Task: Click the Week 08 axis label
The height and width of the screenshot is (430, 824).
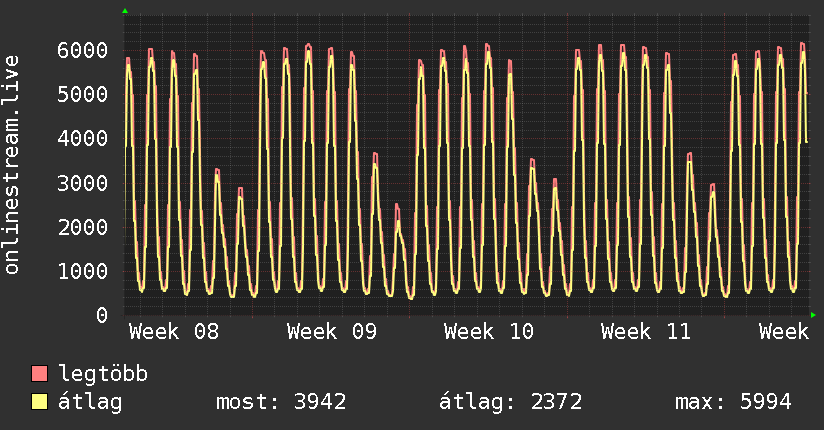Action: pos(174,332)
